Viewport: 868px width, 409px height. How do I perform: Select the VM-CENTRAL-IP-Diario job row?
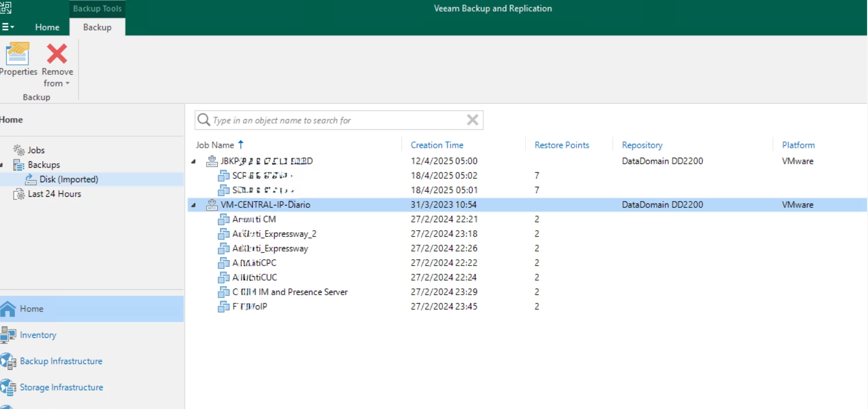click(527, 204)
